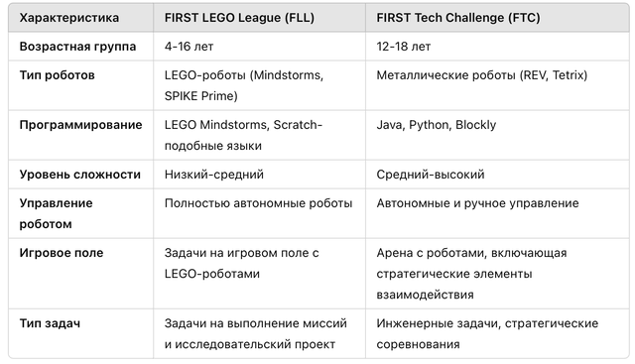This screenshot has width=635, height=364.
Task: Click the Управление роботом row label
Action: (x=56, y=213)
